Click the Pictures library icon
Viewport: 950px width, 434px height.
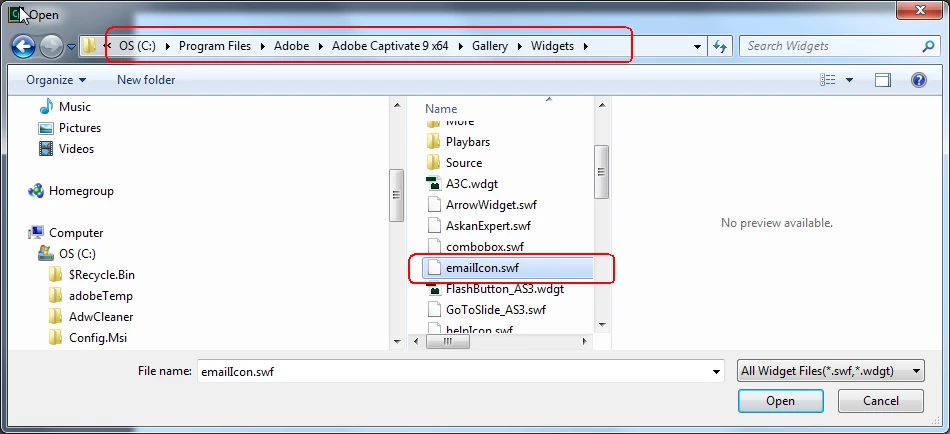[x=46, y=128]
